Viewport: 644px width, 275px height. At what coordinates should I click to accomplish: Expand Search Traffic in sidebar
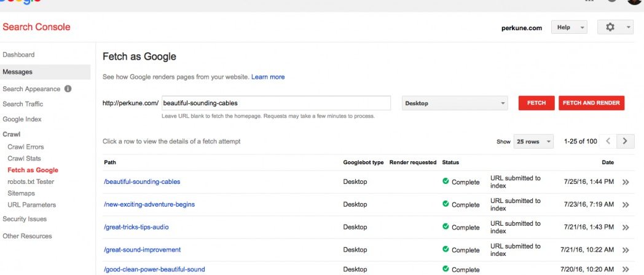pos(23,104)
